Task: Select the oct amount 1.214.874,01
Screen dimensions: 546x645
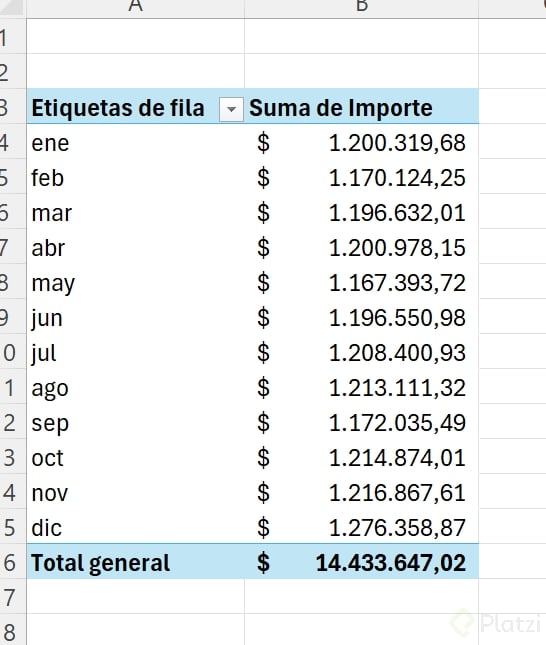Action: 362,456
